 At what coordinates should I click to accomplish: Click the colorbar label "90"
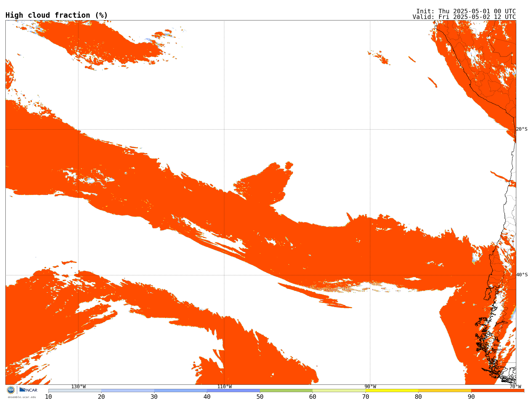(x=471, y=397)
